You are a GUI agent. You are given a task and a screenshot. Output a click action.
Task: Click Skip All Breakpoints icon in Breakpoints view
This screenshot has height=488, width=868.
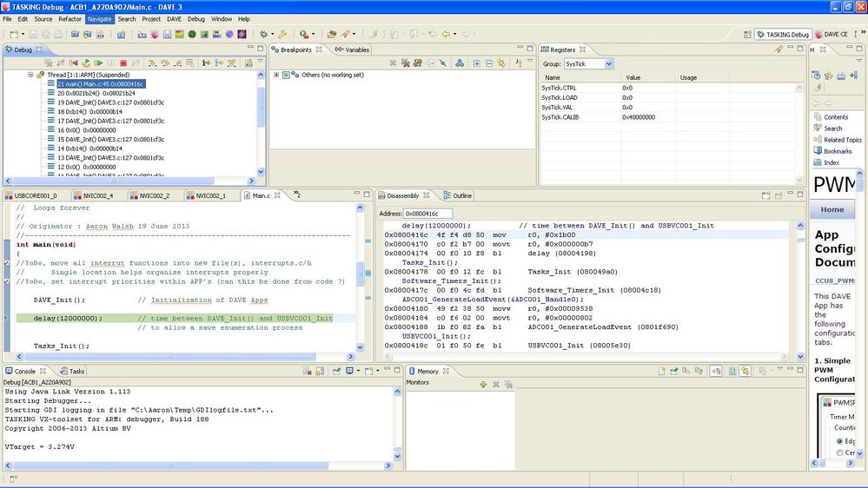pyautogui.click(x=443, y=63)
